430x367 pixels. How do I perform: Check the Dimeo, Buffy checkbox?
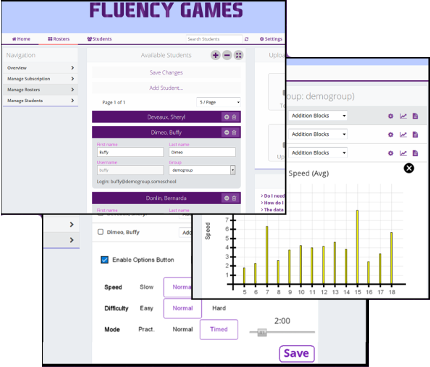[x=101, y=232]
